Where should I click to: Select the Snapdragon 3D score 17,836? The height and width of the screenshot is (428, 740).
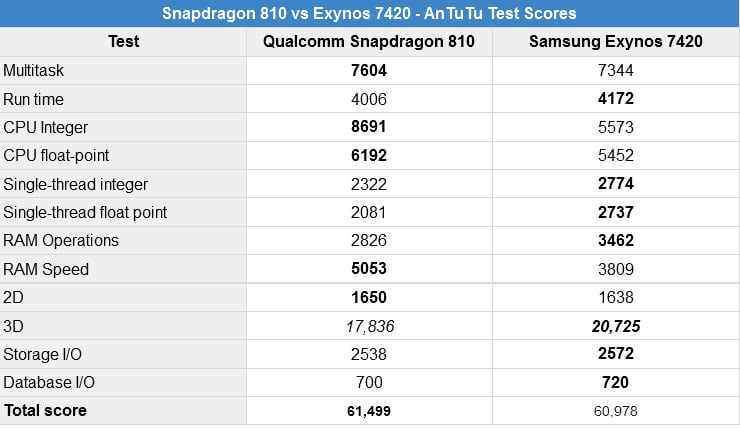coord(368,326)
